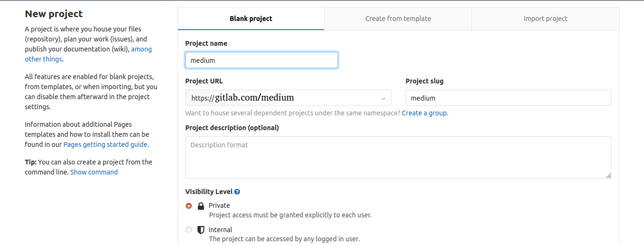Select the Internal visibility radio button

tap(189, 230)
